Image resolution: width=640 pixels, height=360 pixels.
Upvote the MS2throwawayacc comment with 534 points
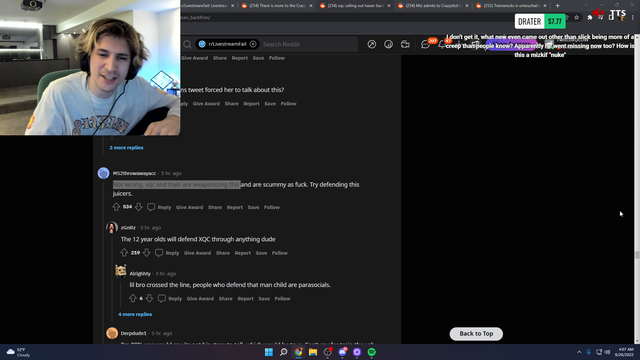click(116, 207)
